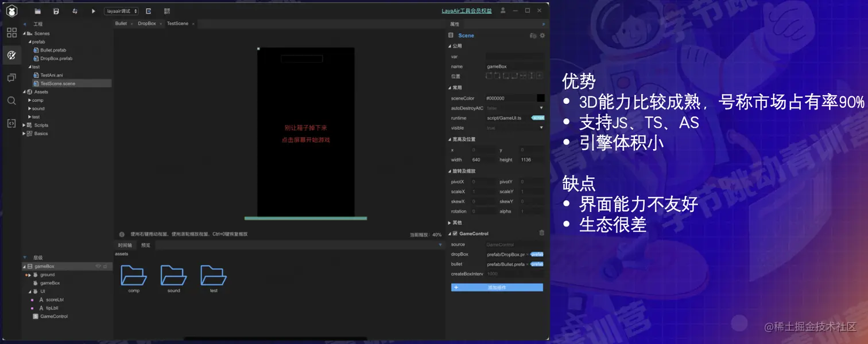Toggle lock icon of gameBox root node
Screen dimensions: 868x344
pos(105,266)
